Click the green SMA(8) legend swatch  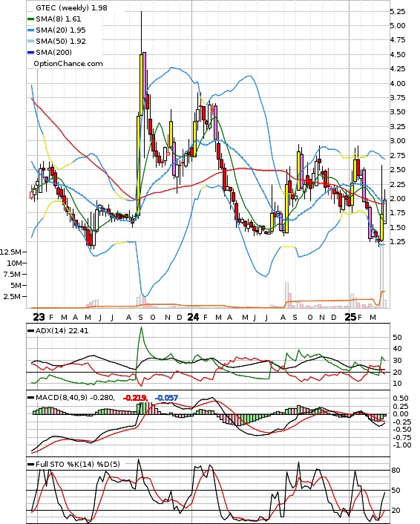(x=30, y=19)
